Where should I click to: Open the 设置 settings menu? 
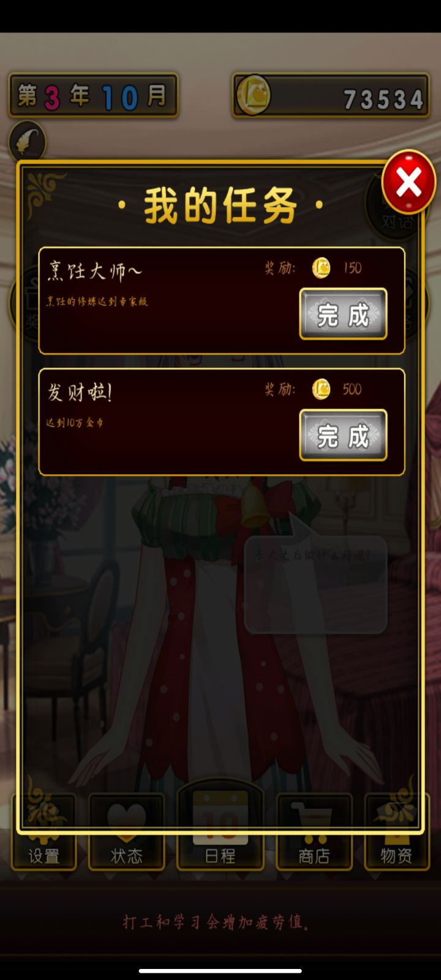pyautogui.click(x=43, y=831)
